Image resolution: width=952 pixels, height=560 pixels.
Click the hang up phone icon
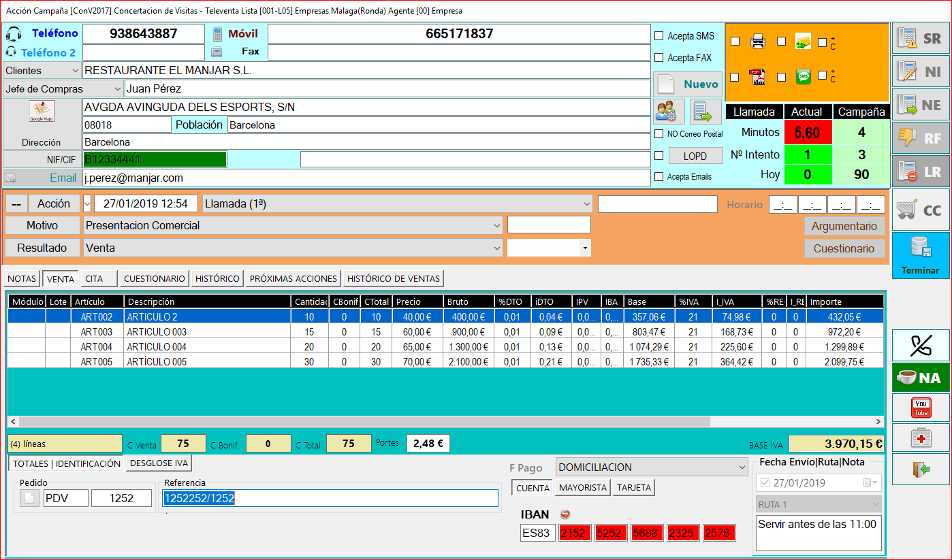tap(921, 345)
